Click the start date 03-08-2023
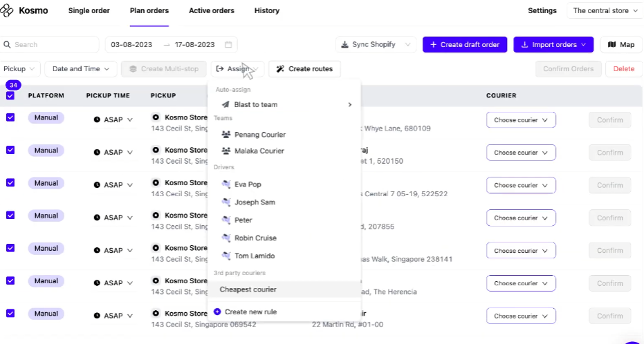This screenshot has height=344, width=644. 131,45
